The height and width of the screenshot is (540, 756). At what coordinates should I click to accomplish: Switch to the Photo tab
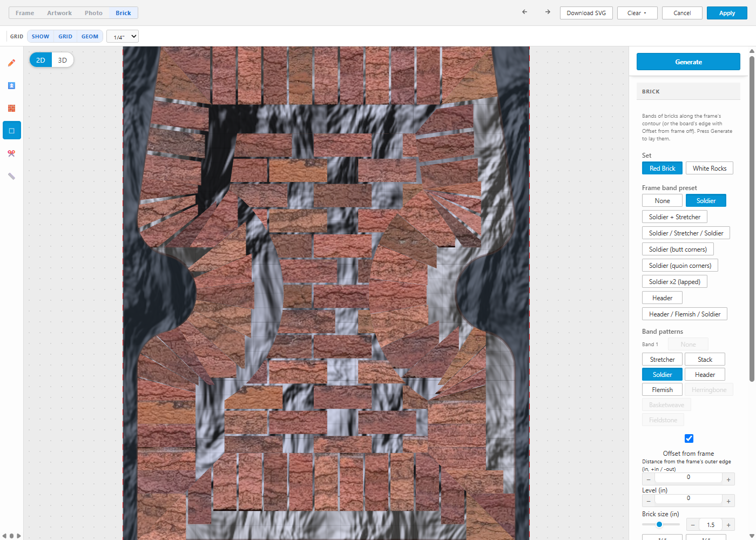tap(93, 13)
